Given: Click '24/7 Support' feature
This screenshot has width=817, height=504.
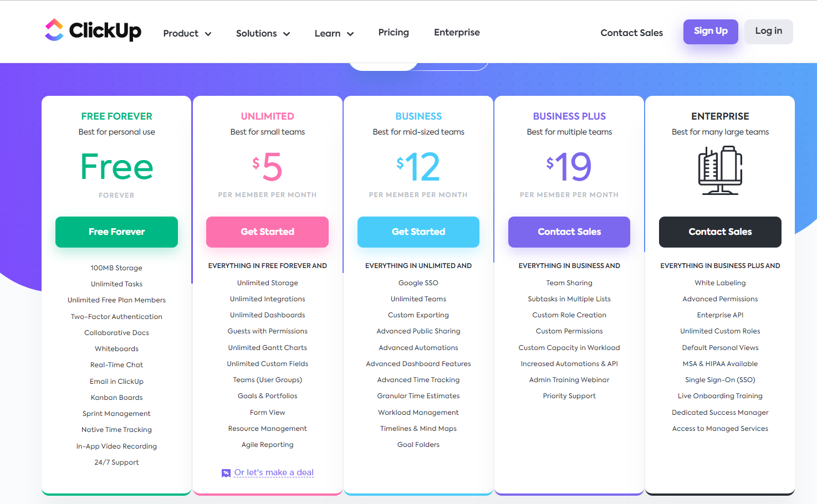Looking at the screenshot, I should pyautogui.click(x=116, y=462).
